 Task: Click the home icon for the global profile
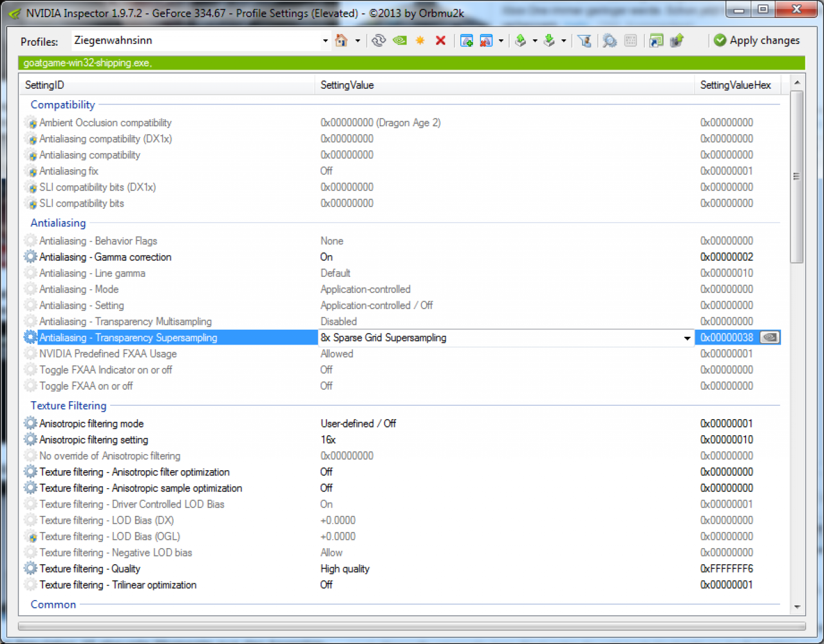(x=341, y=41)
